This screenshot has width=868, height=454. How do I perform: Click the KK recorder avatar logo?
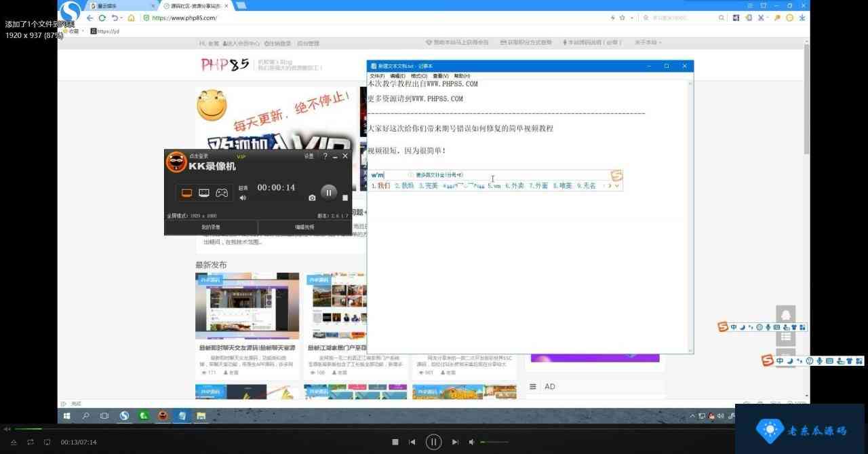(176, 162)
